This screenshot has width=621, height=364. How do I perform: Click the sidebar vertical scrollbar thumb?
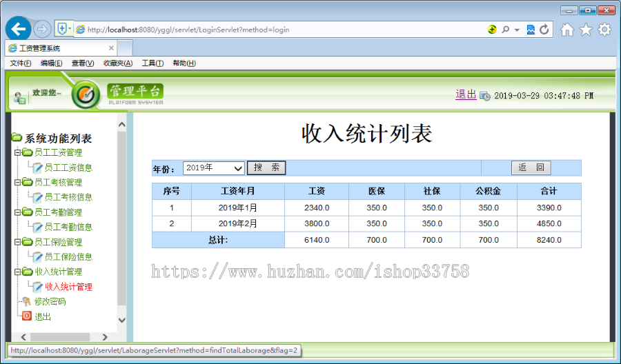point(121,218)
